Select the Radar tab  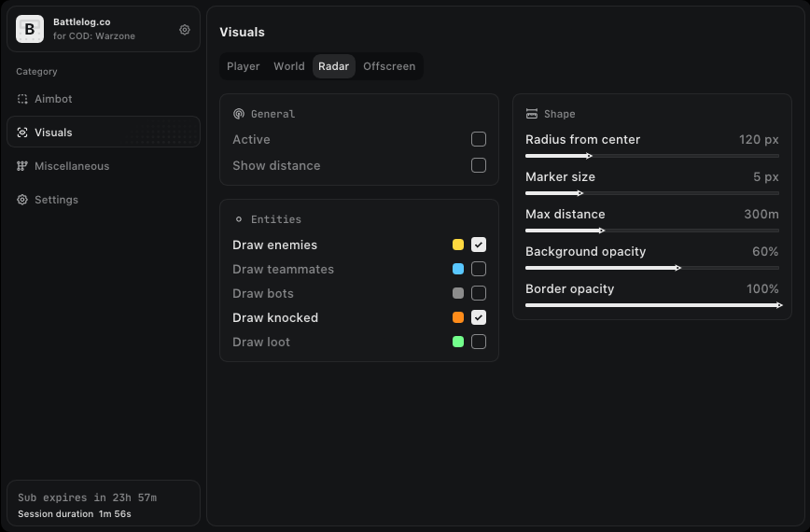click(334, 66)
